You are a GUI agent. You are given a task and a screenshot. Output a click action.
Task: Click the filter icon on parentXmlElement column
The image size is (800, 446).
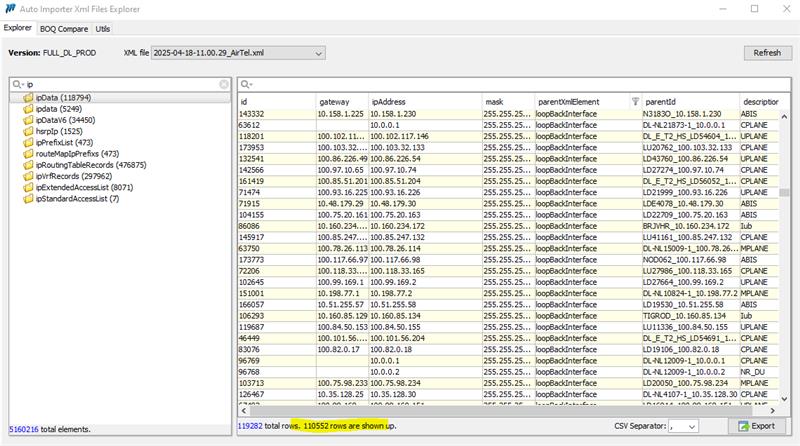tap(635, 102)
